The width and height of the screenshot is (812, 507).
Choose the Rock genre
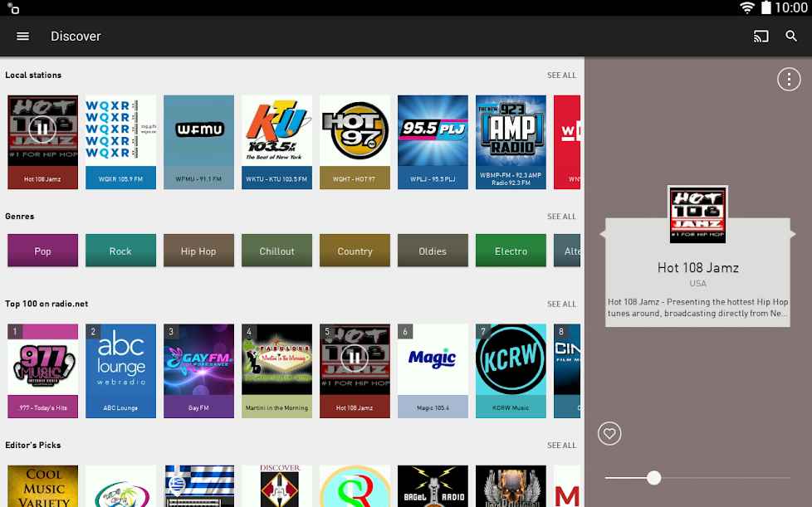(x=120, y=251)
